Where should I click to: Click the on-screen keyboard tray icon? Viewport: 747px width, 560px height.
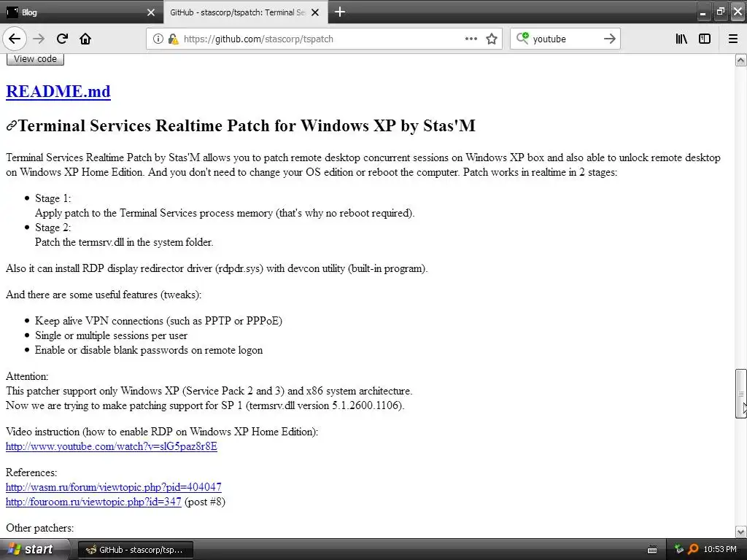pyautogui.click(x=652, y=550)
